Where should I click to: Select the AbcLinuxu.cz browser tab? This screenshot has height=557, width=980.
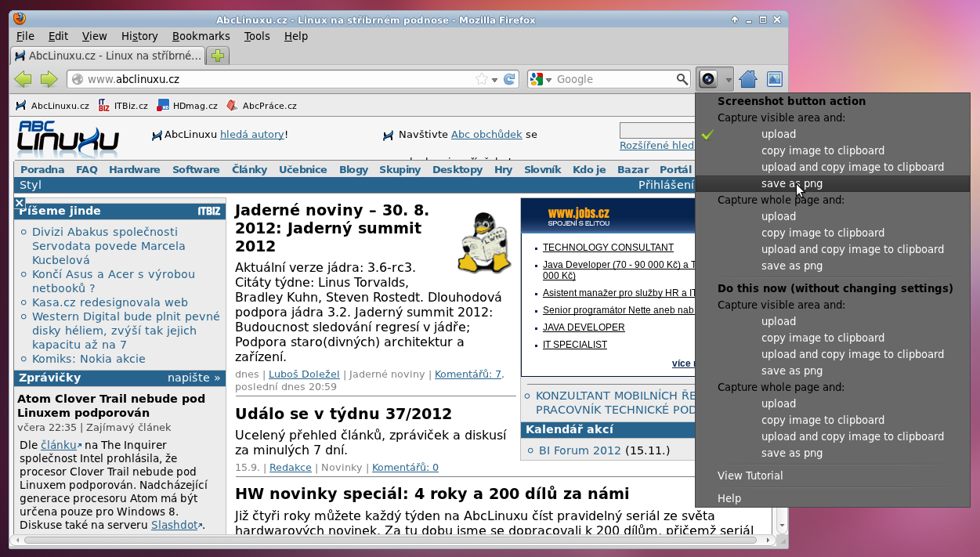[107, 56]
